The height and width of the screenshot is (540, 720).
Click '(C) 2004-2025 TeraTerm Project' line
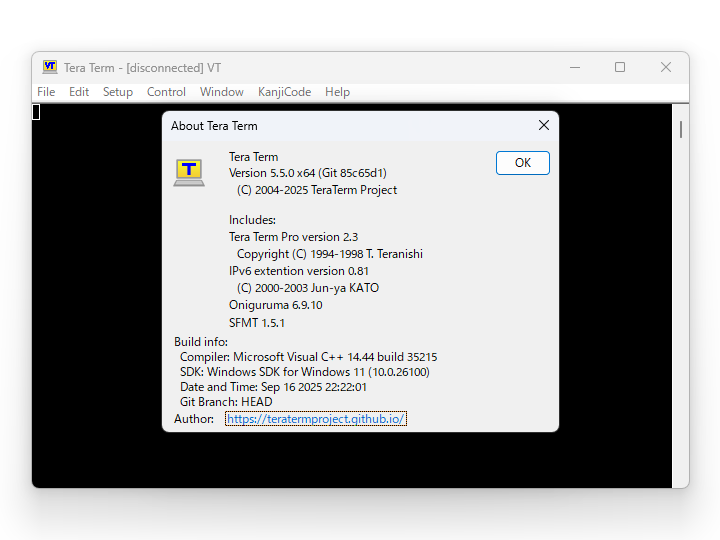(x=317, y=190)
